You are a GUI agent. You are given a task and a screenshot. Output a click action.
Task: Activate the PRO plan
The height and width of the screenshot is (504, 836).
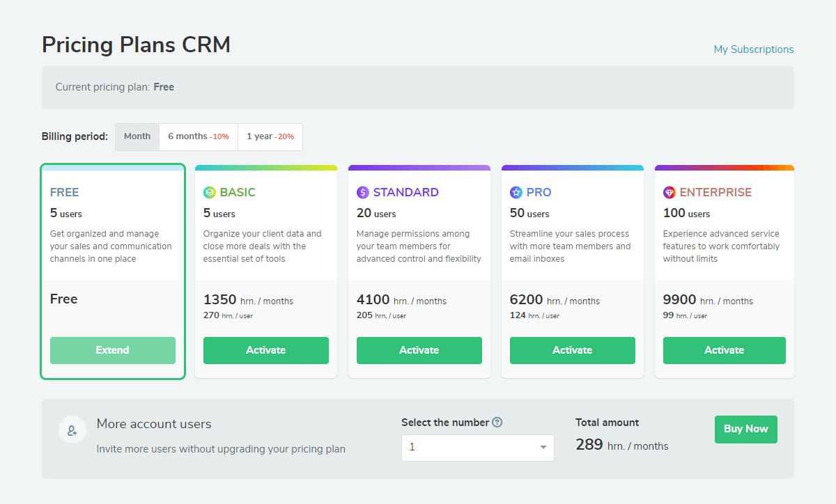coord(572,350)
